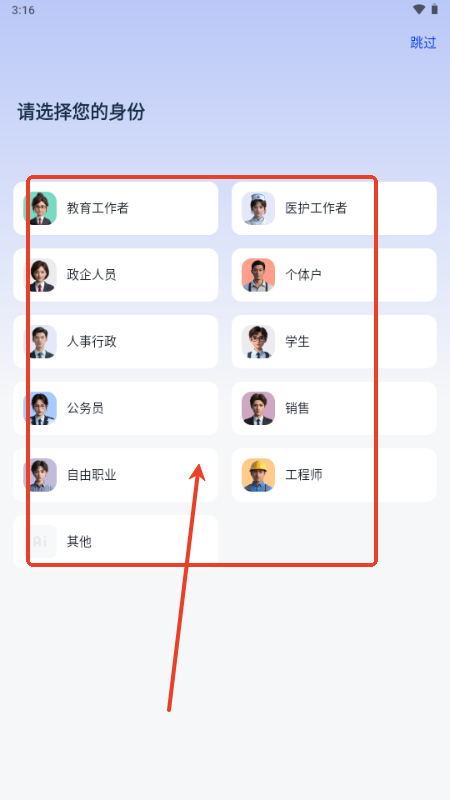This screenshot has width=450, height=800.
Task: Tap the faded AI icon beside 其他
Action: pyautogui.click(x=40, y=541)
